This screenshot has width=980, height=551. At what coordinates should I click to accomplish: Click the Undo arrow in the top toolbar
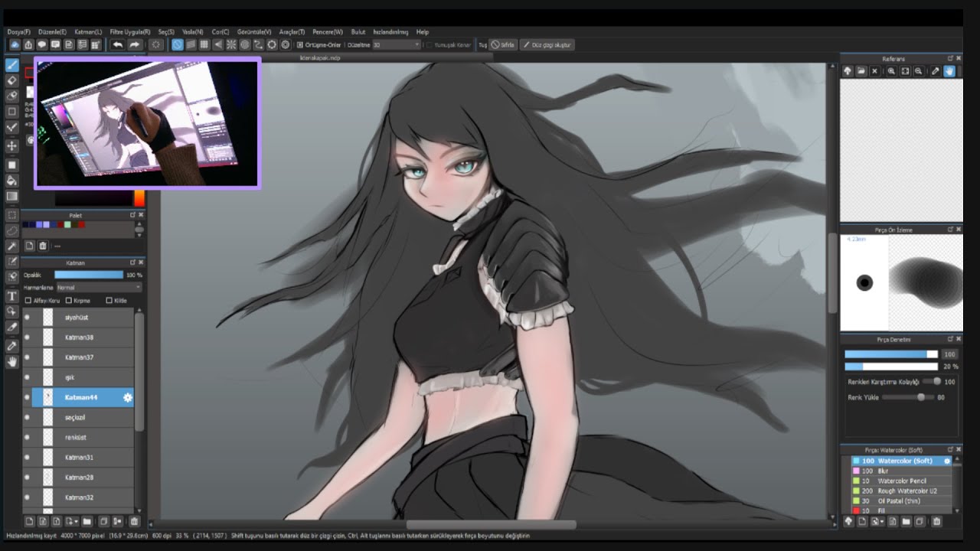tap(117, 44)
